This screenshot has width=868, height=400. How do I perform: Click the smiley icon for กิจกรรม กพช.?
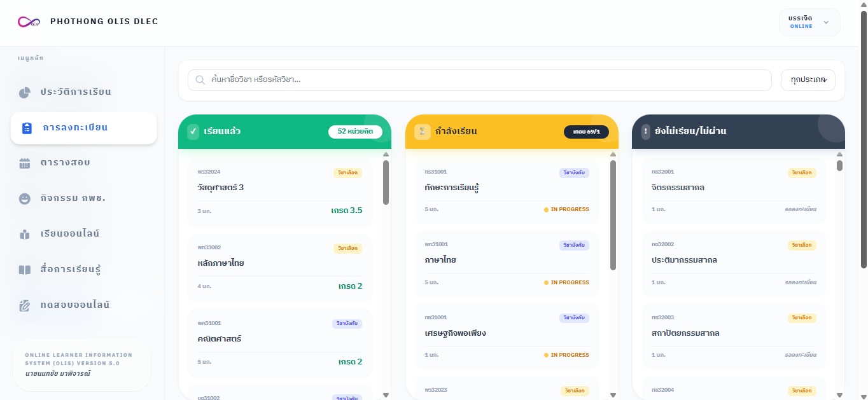[x=25, y=199]
